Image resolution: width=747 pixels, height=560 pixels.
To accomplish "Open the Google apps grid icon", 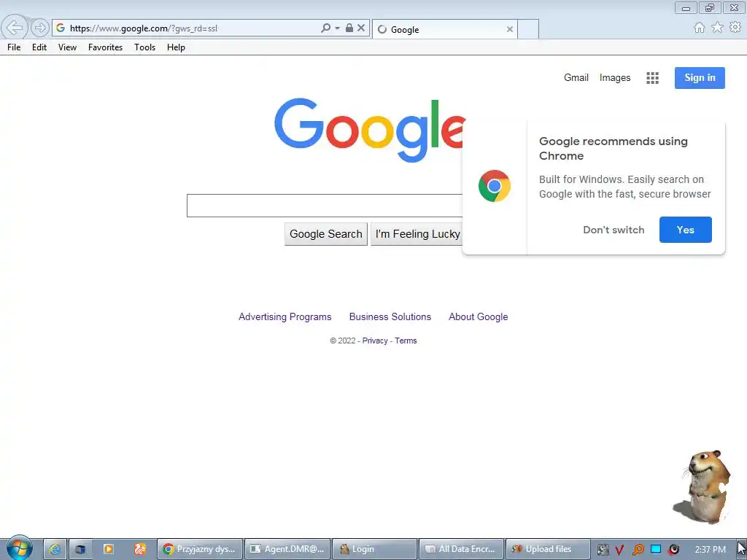I will 652,78.
